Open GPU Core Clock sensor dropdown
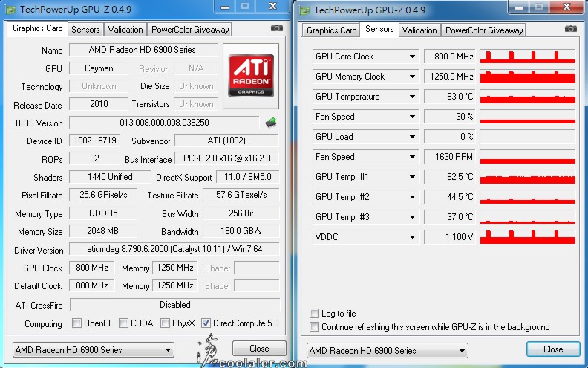Screen dimensions: 588x368 click(412, 57)
